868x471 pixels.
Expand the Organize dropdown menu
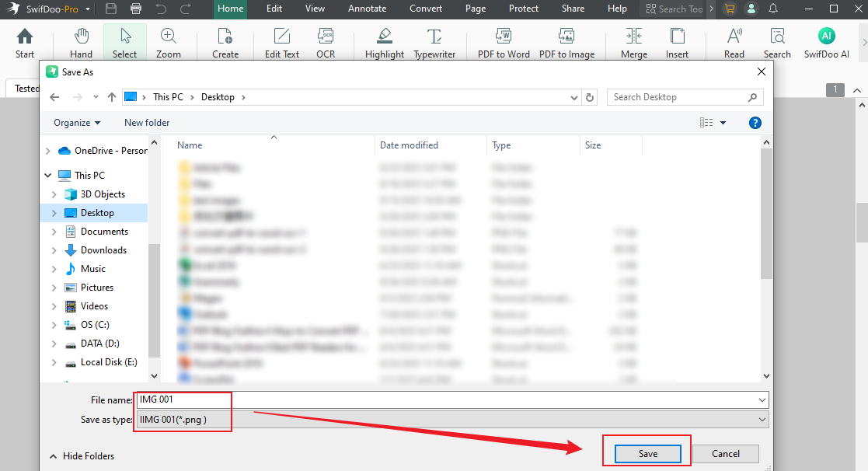[x=77, y=123]
